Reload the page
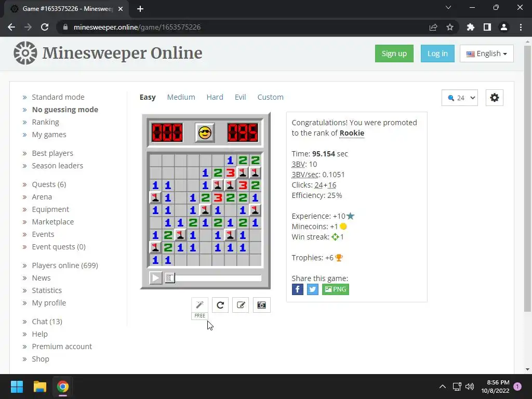Screen dimensions: 532x399 pyautogui.click(x=45, y=27)
